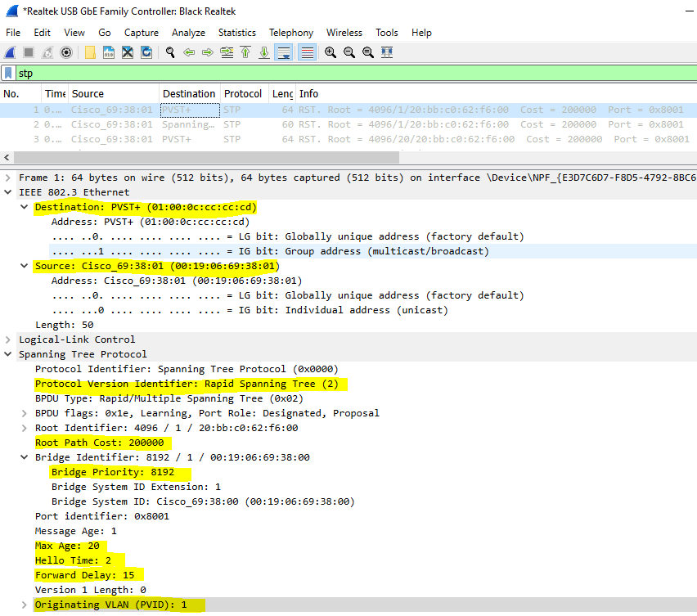Expand the Root Identifier field
Image resolution: width=697 pixels, height=616 pixels.
pos(25,428)
